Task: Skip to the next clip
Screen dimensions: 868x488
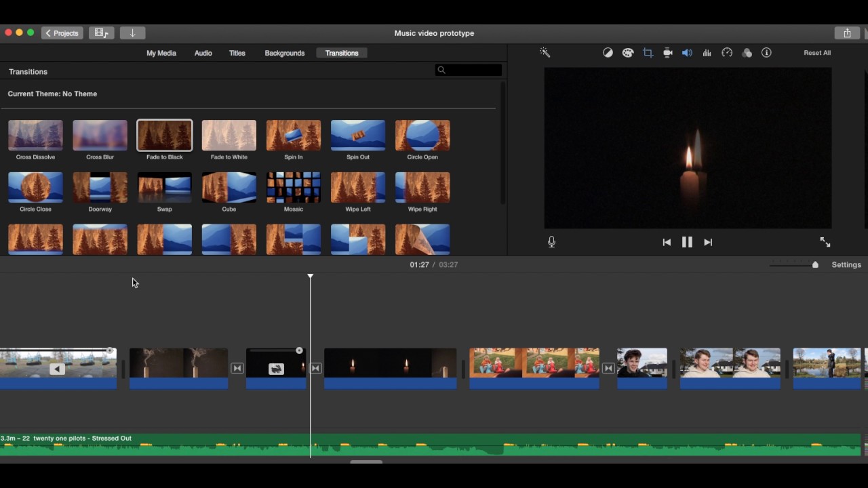Action: (x=708, y=242)
